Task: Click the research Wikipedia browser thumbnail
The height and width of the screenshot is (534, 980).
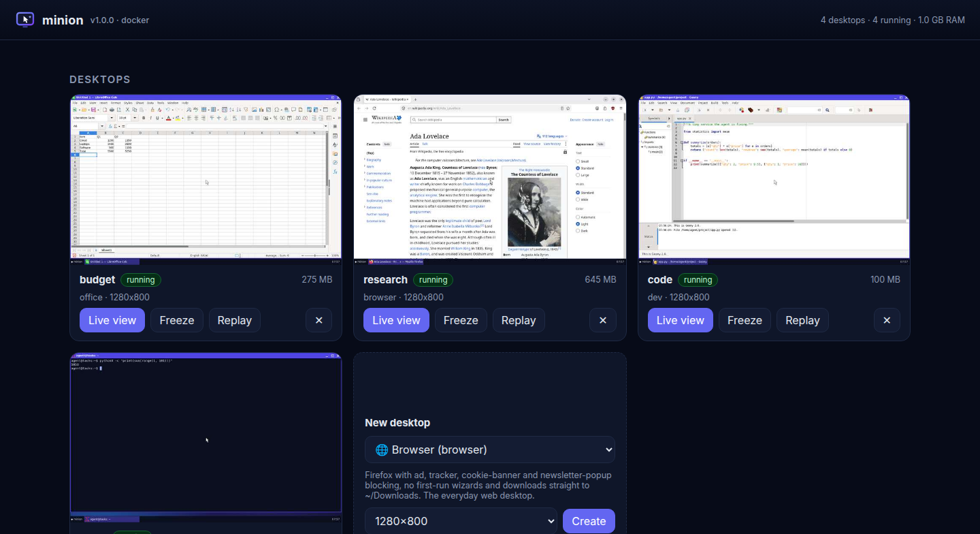Action: [x=490, y=180]
